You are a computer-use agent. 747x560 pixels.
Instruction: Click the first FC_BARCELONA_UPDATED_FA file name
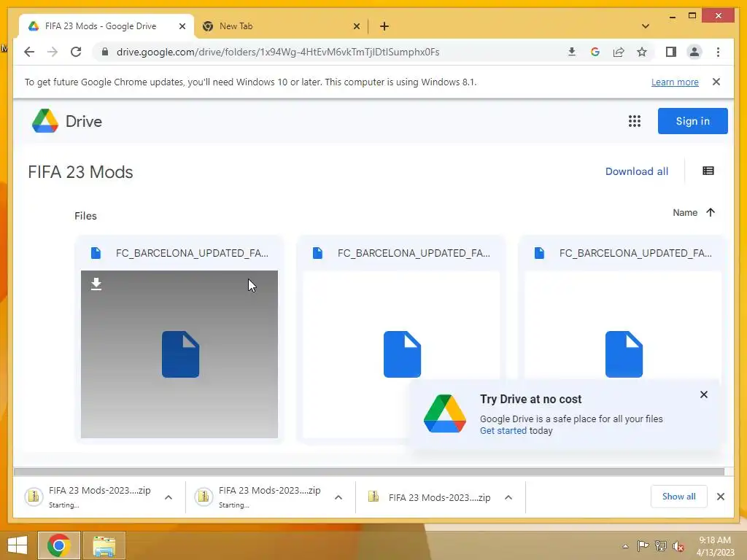pyautogui.click(x=192, y=253)
